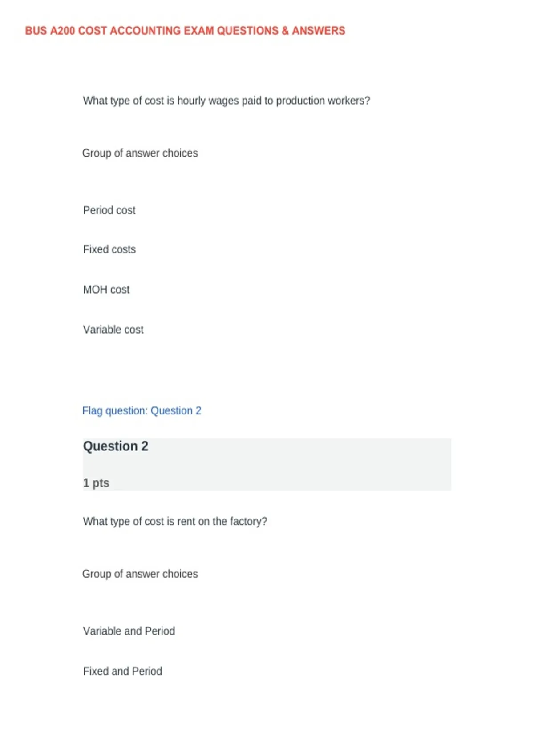This screenshot has height=756, width=534.
Task: Select the Fixed costs answer
Action: coord(109,249)
